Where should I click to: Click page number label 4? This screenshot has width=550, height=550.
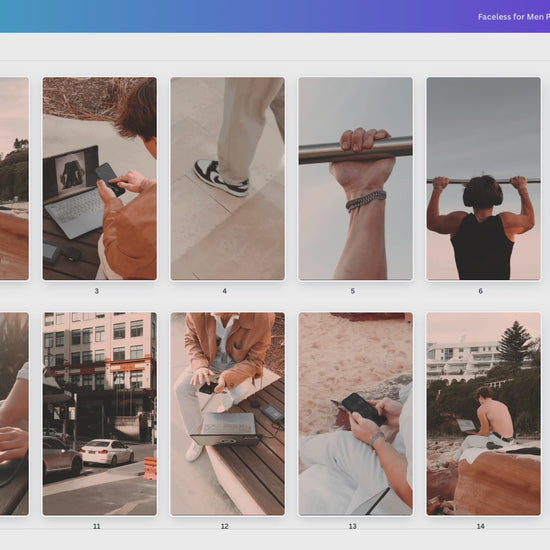point(224,291)
